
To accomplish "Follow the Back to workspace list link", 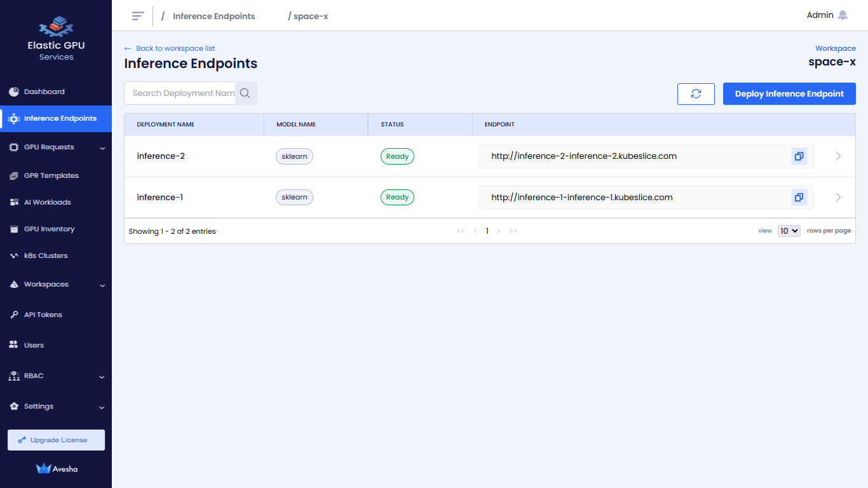I will [x=170, y=48].
